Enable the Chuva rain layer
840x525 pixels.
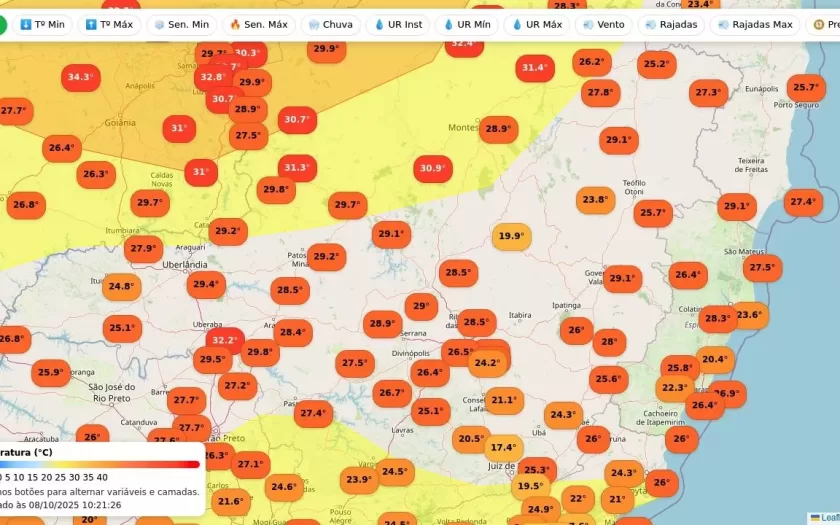(328, 24)
